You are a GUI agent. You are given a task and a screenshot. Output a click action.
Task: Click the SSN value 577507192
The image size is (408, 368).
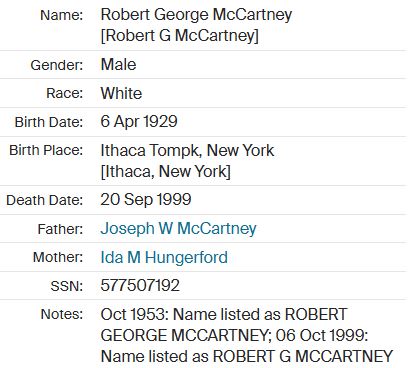140,285
